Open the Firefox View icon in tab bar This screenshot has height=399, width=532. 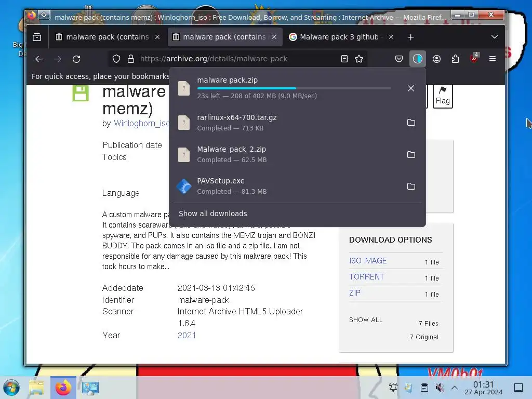(37, 37)
